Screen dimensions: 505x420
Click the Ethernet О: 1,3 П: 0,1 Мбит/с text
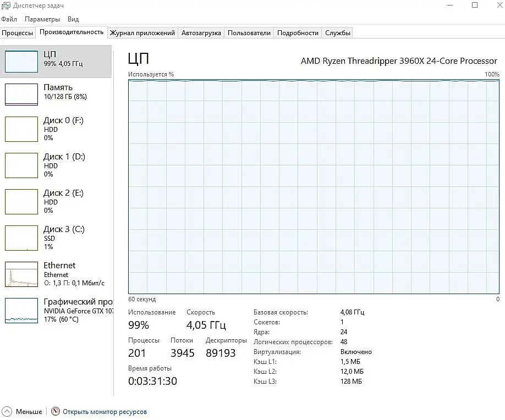click(74, 283)
